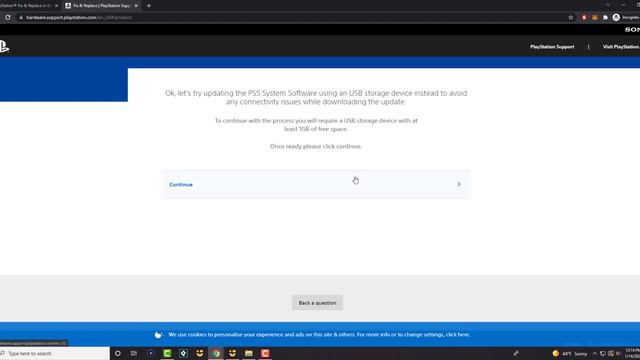
Task: Click the PlayStation logo in header
Action: tap(4, 47)
